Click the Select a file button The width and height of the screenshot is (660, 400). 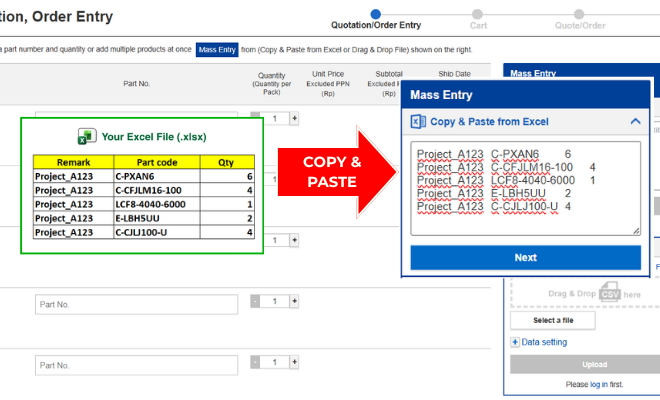(x=553, y=320)
